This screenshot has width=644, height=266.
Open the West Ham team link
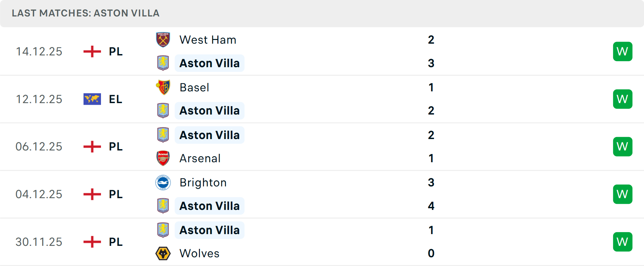[x=208, y=40]
